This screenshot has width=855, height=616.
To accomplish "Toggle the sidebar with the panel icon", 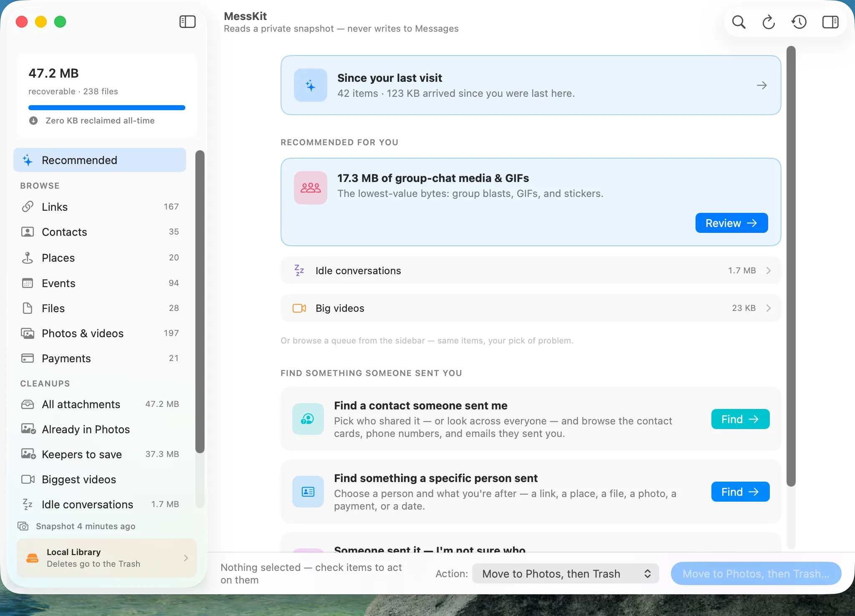I will click(x=187, y=22).
